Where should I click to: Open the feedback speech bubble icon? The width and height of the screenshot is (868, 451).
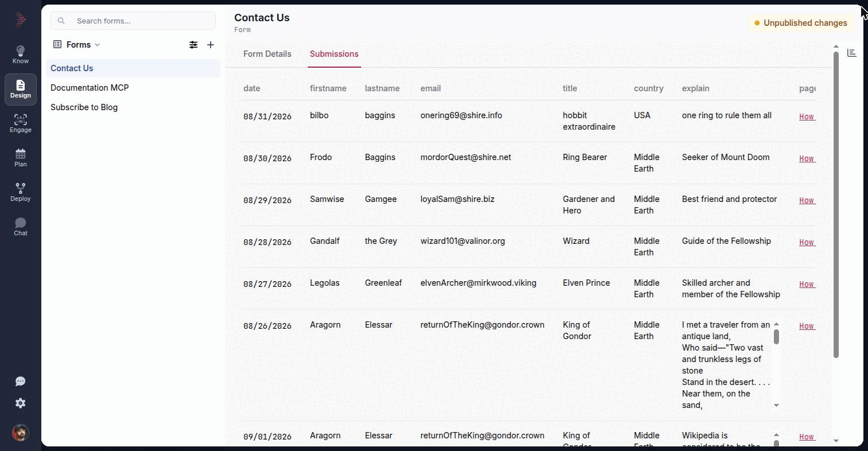21,382
